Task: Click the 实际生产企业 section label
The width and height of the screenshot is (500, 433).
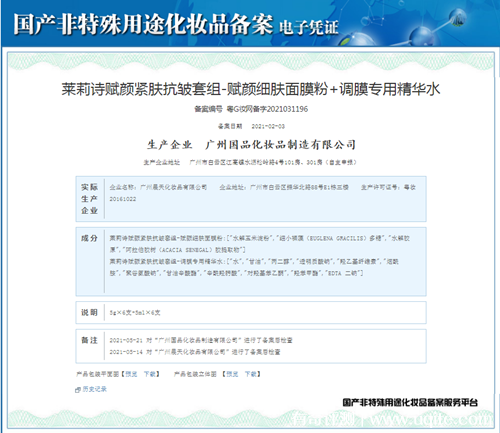Action: point(89,199)
